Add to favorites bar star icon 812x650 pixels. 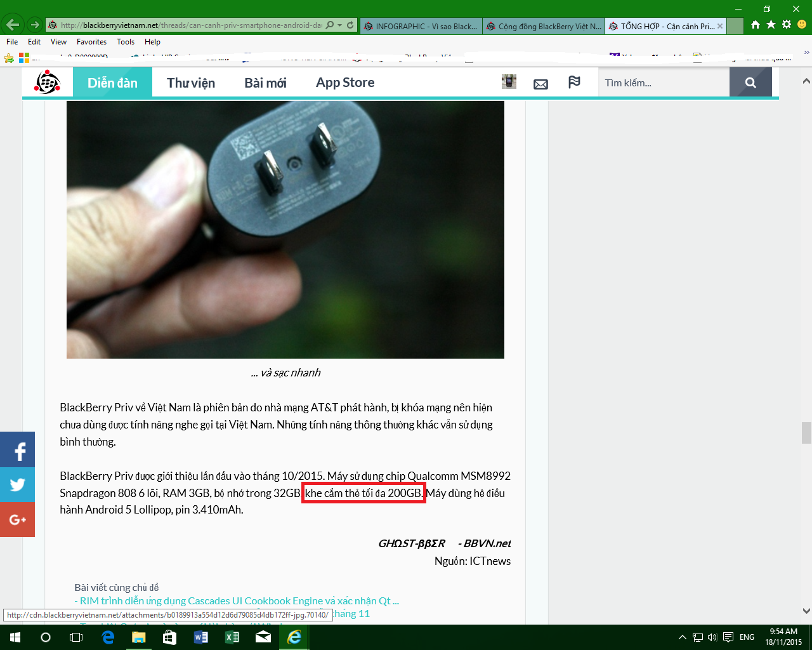[9, 58]
